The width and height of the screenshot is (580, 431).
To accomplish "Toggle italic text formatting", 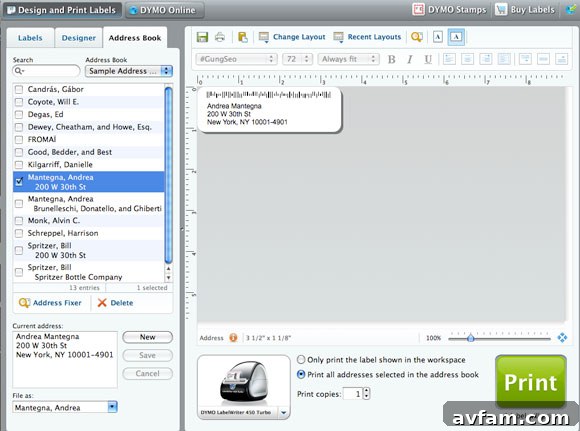I will pyautogui.click(x=410, y=59).
